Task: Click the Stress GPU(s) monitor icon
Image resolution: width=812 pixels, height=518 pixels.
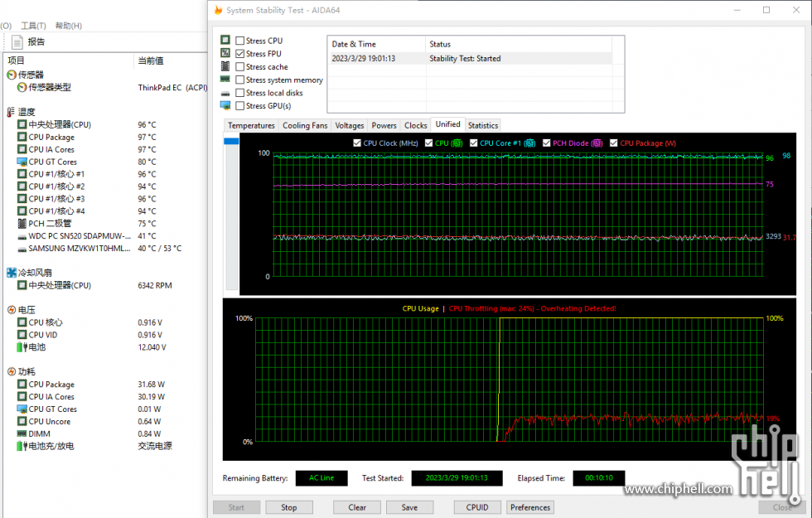Action: click(x=225, y=105)
